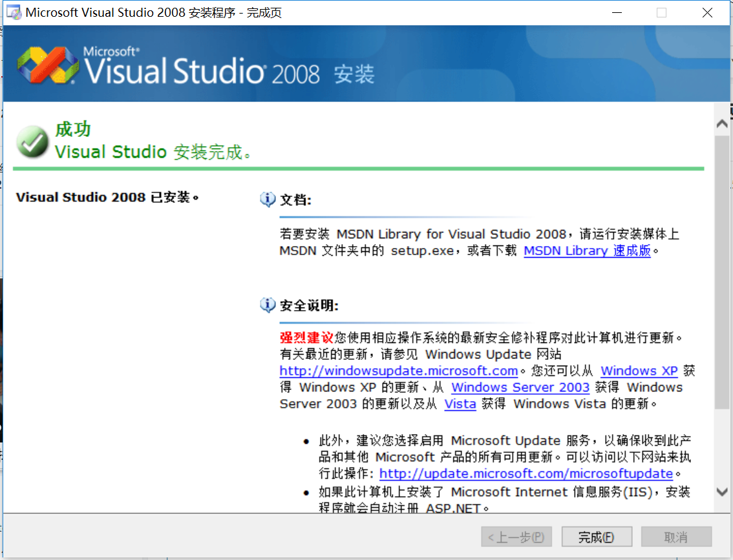Click the Visual Studio logo in banner
733x560 pixels.
click(48, 65)
